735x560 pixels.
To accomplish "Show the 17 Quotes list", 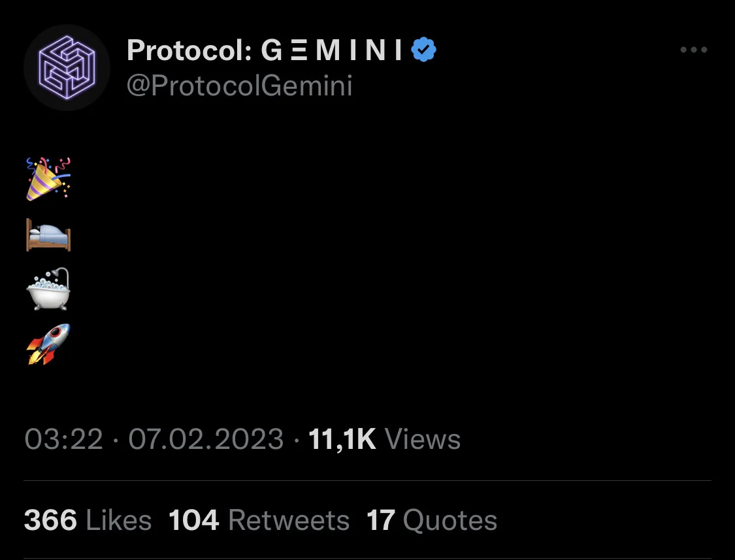I will click(x=432, y=520).
